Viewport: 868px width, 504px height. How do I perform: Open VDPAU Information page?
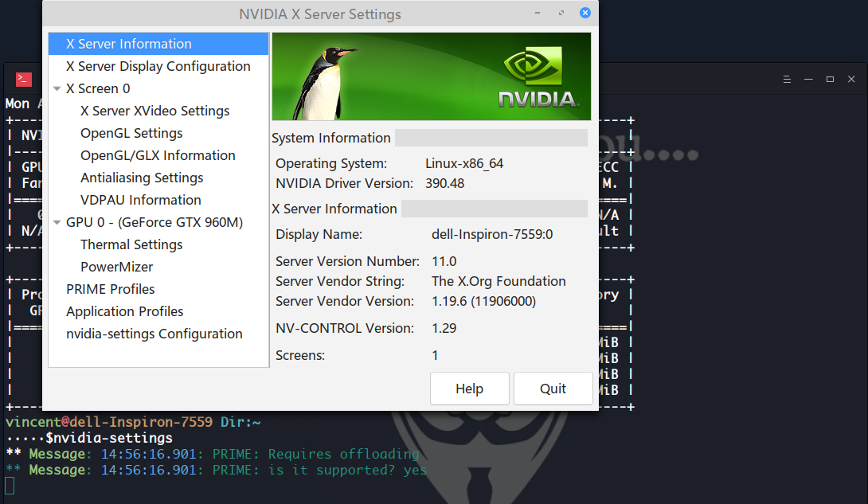pos(141,200)
